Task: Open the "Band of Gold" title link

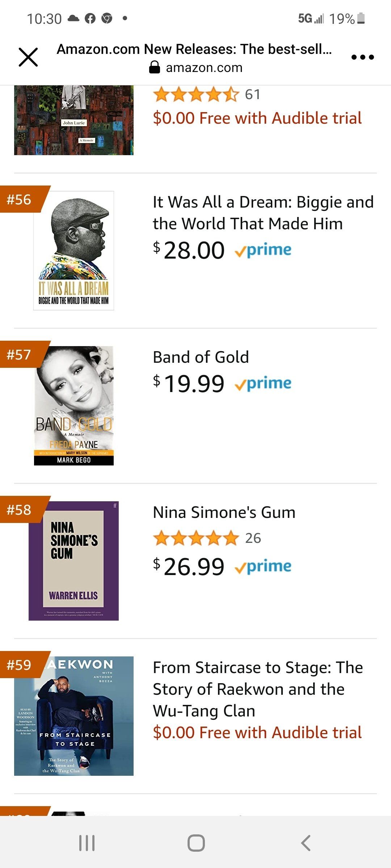Action: 201,357
